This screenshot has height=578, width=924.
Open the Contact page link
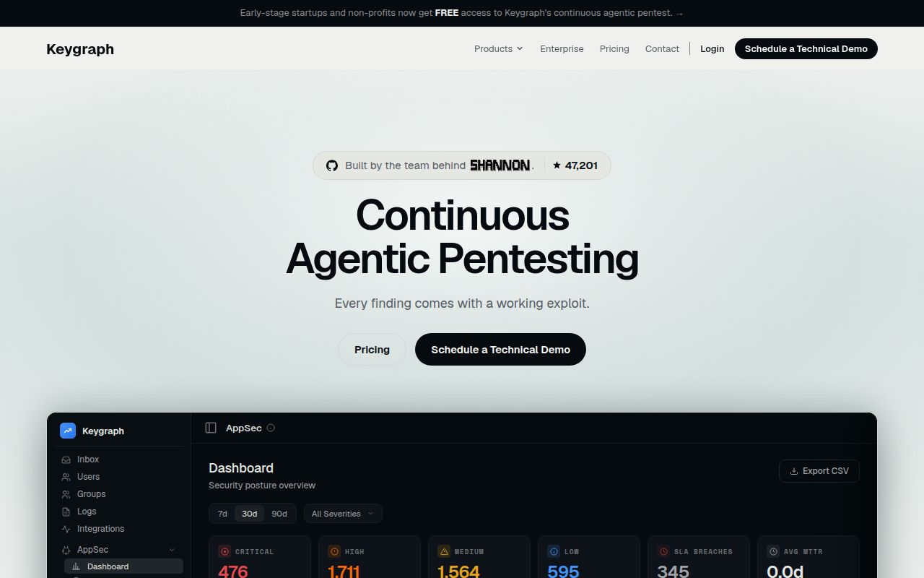pos(662,49)
